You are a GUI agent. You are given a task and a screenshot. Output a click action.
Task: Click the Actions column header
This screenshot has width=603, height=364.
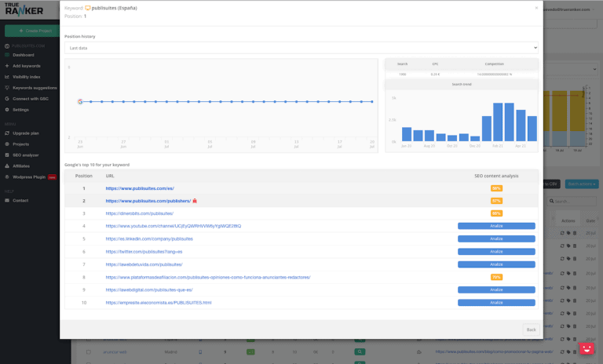pos(568,221)
